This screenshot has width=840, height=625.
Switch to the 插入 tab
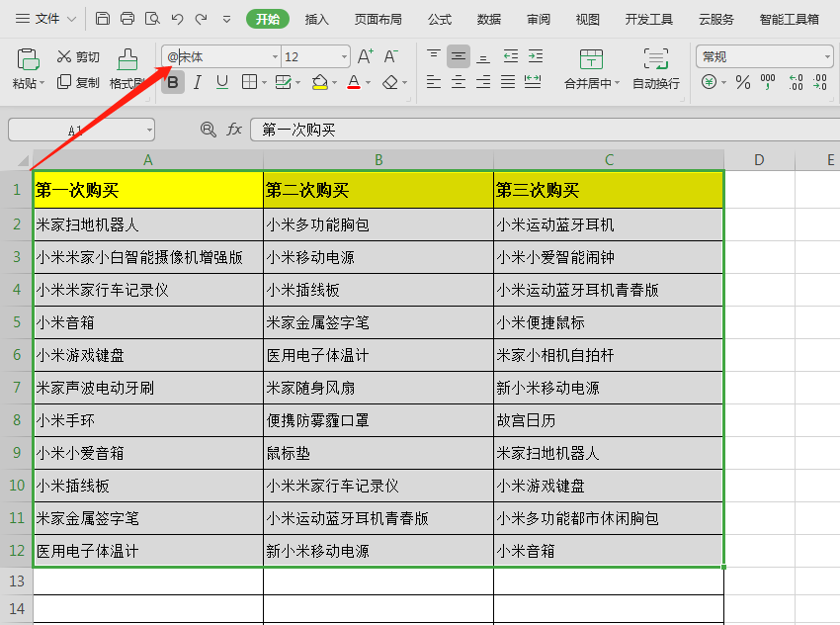[316, 20]
